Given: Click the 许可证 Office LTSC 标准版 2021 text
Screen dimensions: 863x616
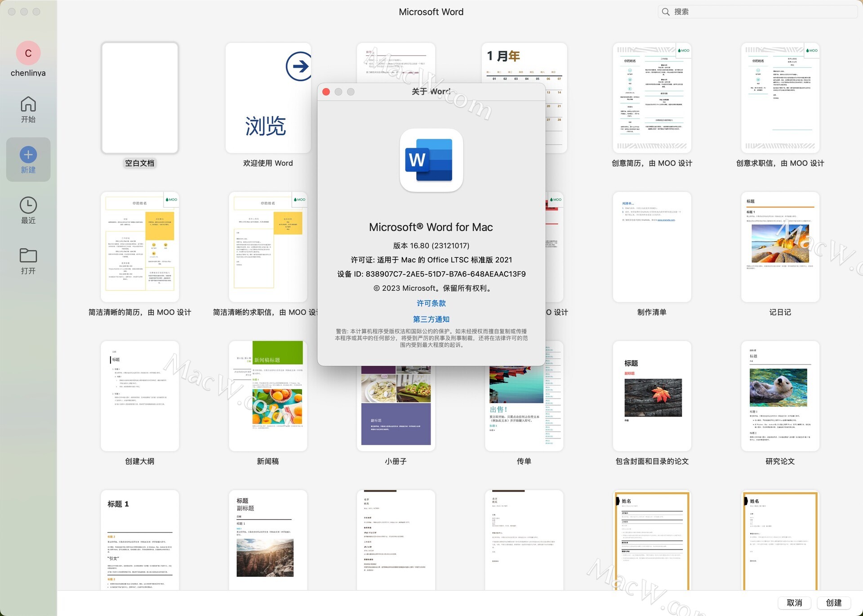Looking at the screenshot, I should pos(431,260).
